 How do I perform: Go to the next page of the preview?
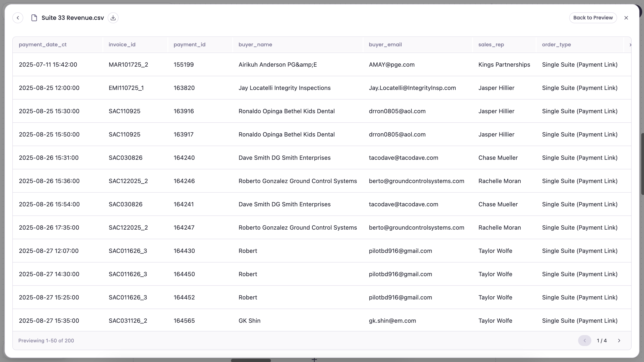619,341
